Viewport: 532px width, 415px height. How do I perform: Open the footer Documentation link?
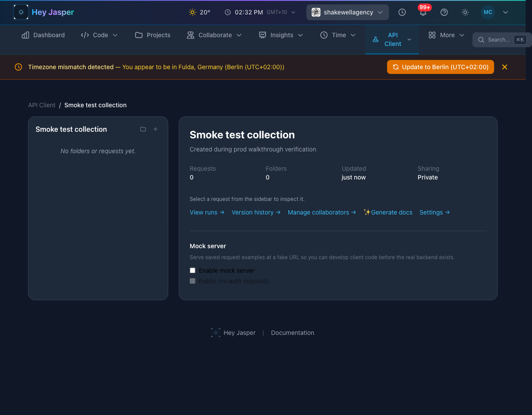[292, 333]
